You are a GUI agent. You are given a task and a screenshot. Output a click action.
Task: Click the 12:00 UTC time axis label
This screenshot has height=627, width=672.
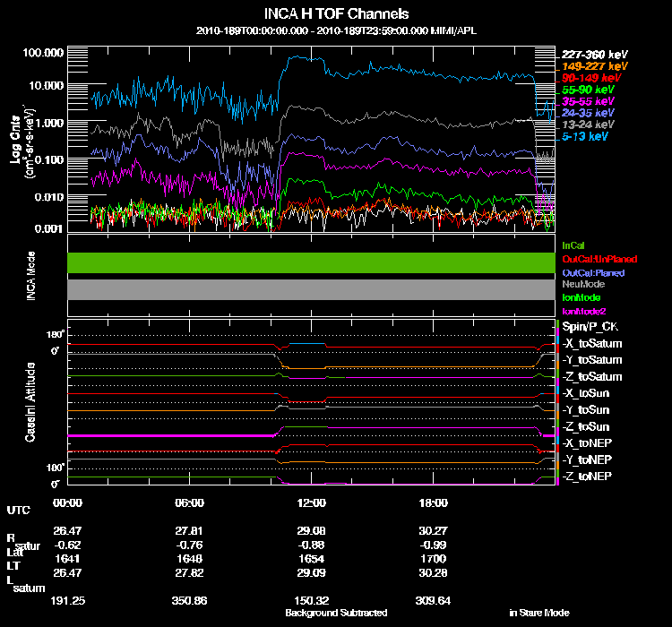pos(309,502)
